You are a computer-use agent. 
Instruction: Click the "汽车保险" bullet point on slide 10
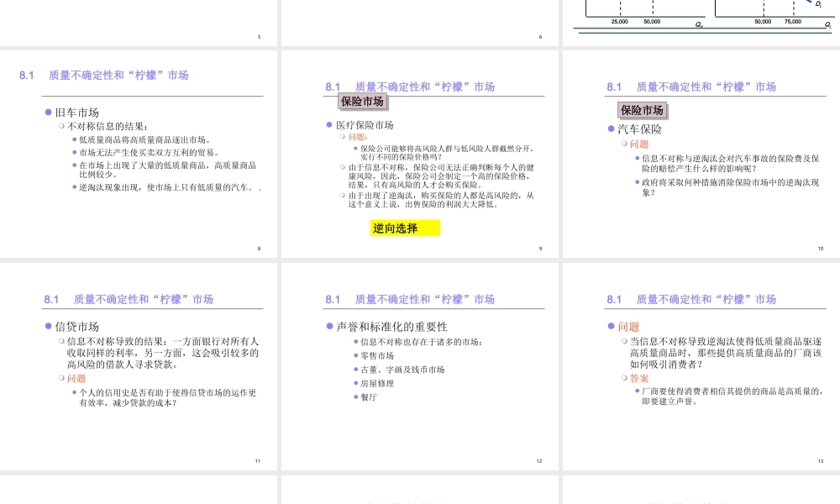click(640, 129)
